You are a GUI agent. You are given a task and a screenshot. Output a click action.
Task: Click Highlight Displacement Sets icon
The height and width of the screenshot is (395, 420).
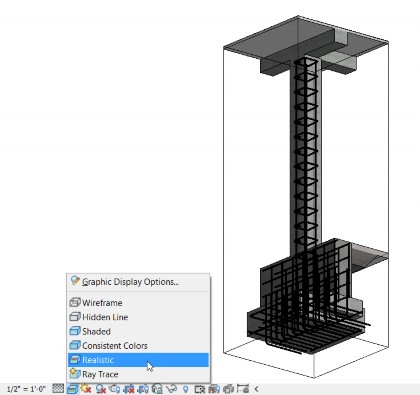[229, 389]
